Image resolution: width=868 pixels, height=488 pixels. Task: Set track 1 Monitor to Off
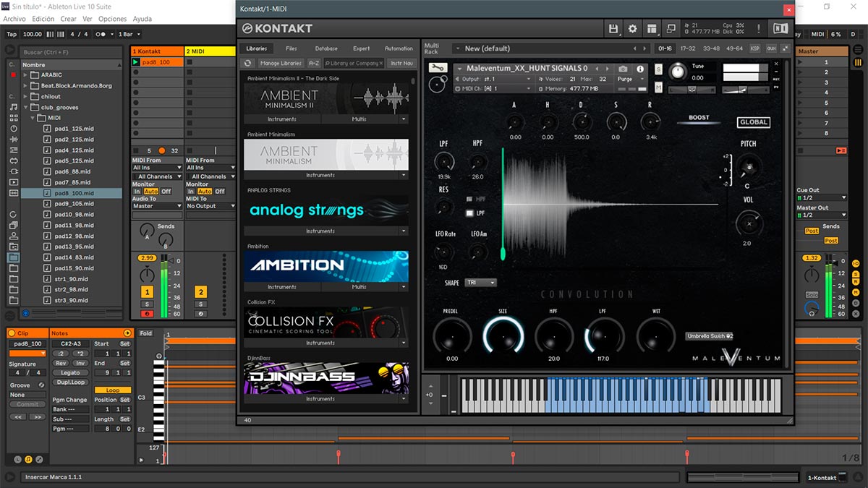[166, 192]
